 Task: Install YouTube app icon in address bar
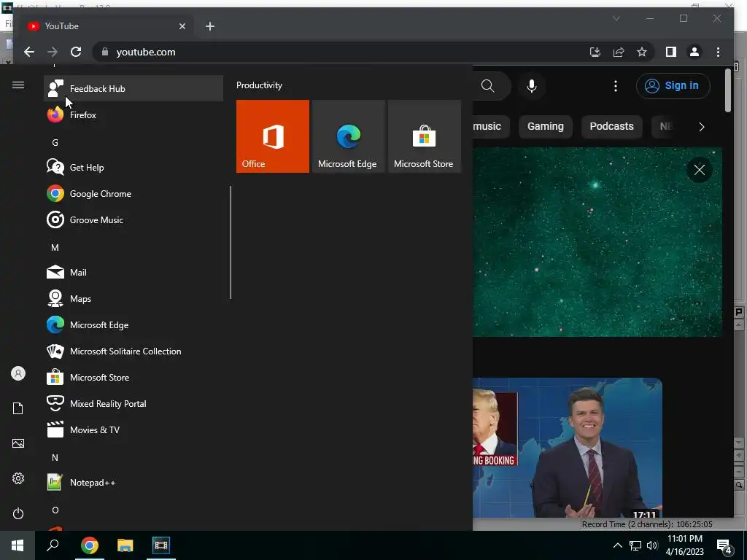(x=595, y=52)
